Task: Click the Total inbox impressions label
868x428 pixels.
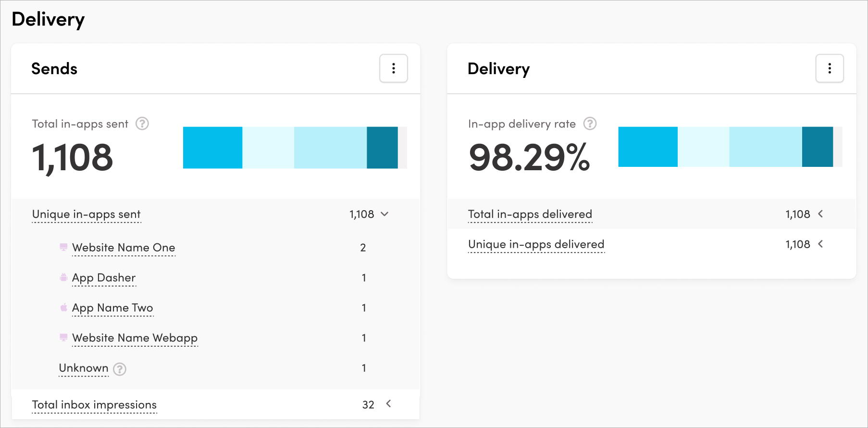Action: point(94,405)
